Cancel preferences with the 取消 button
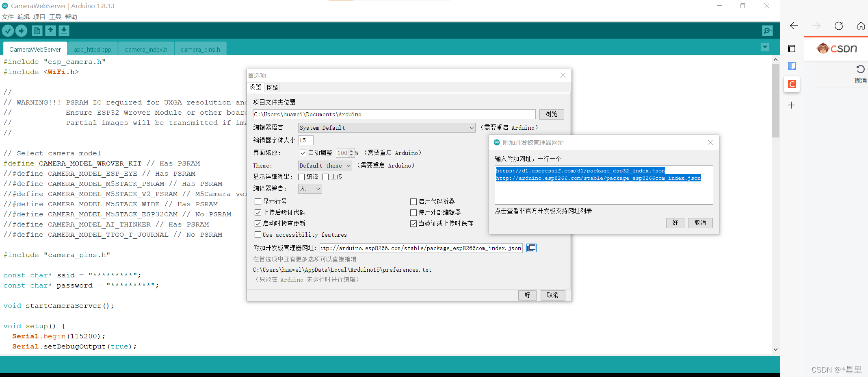 [553, 295]
